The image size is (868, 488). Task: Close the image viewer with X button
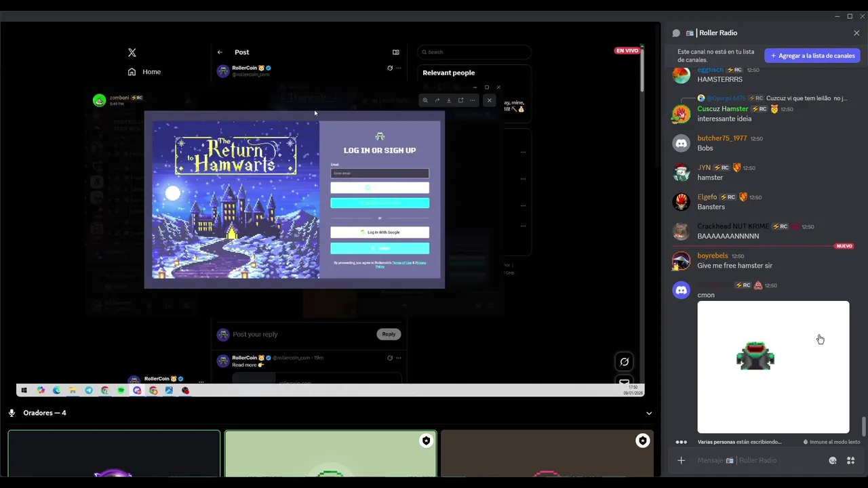click(489, 100)
